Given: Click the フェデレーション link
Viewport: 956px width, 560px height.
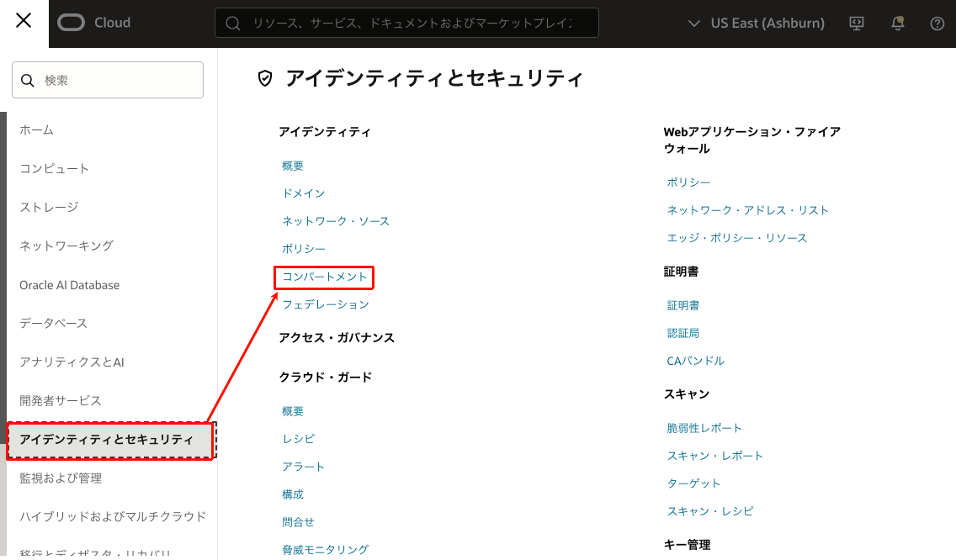Looking at the screenshot, I should tap(325, 304).
